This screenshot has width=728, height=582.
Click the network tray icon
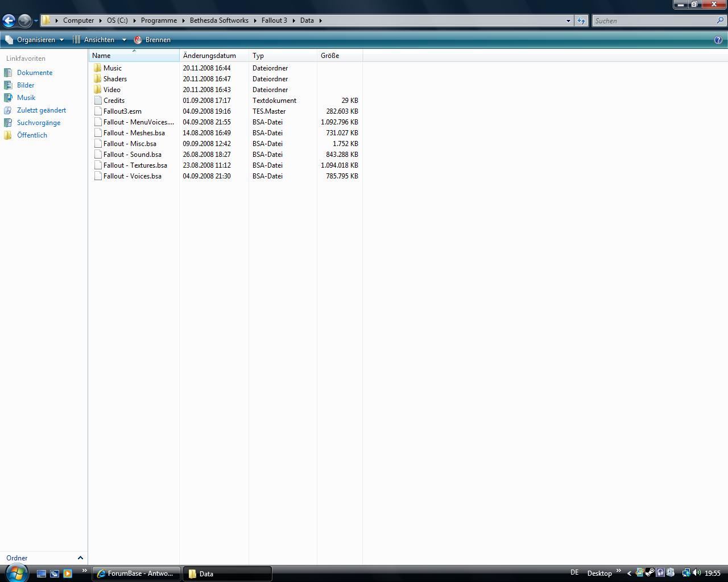[x=686, y=573]
